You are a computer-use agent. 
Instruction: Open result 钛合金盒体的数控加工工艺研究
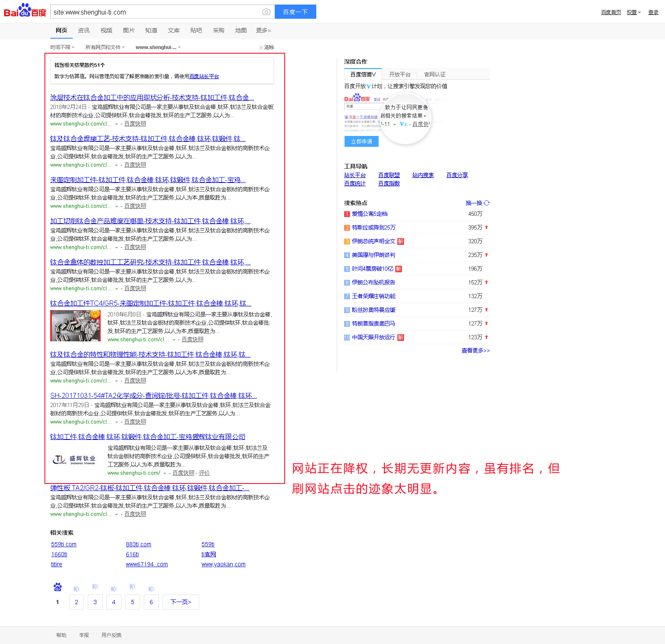pyautogui.click(x=150, y=262)
